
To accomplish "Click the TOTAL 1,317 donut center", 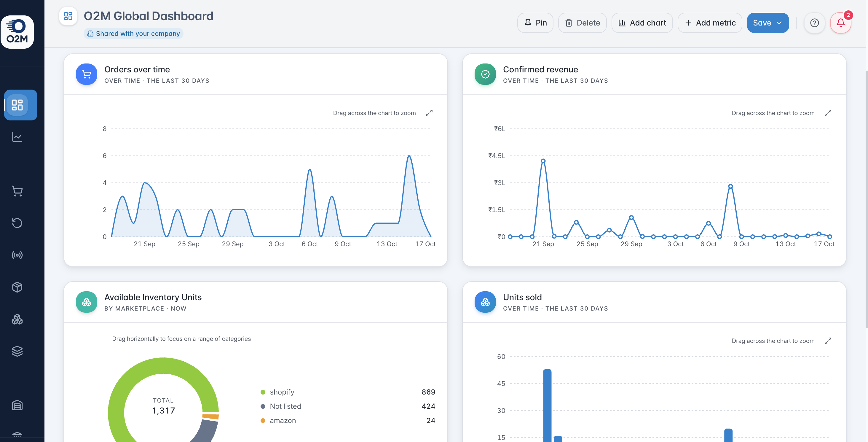I will 163,406.
